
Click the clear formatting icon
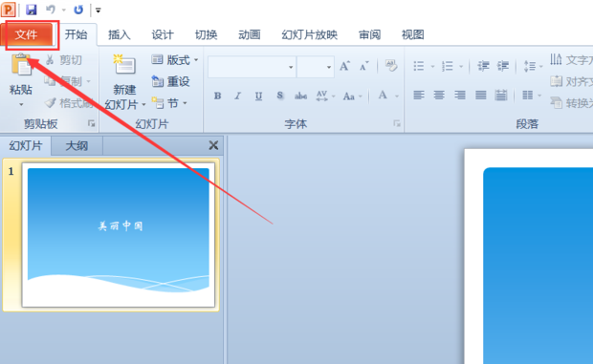tap(391, 66)
